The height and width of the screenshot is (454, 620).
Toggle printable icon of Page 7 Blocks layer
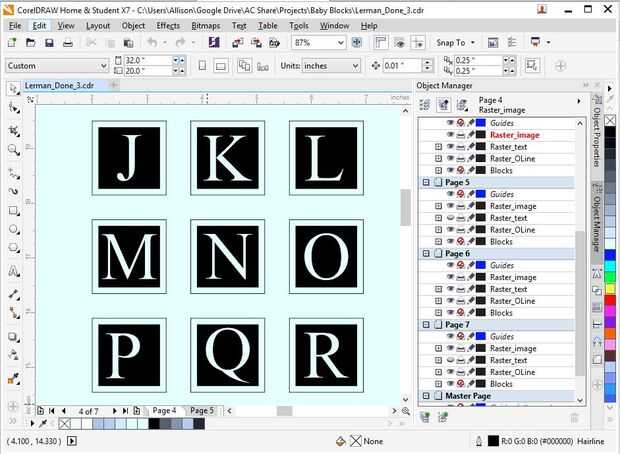pos(461,384)
